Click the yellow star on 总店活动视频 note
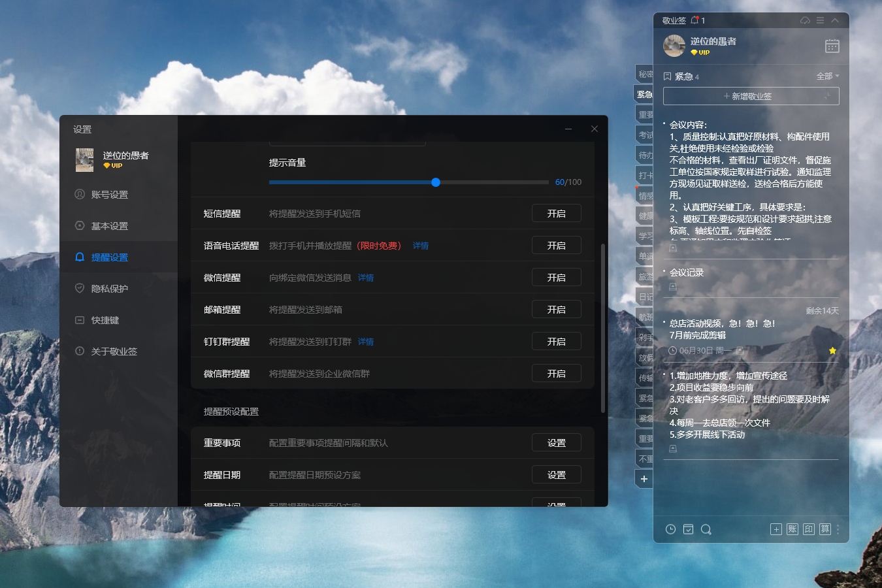The image size is (882, 588). tap(832, 351)
